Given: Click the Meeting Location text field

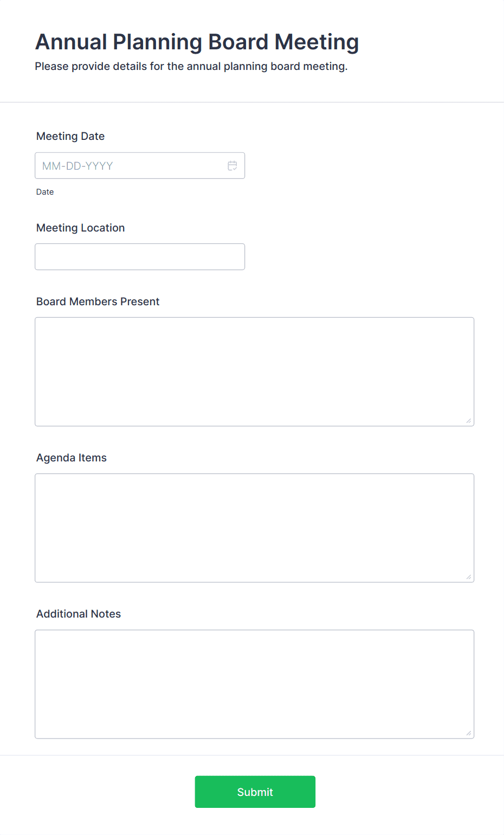Looking at the screenshot, I should [139, 256].
